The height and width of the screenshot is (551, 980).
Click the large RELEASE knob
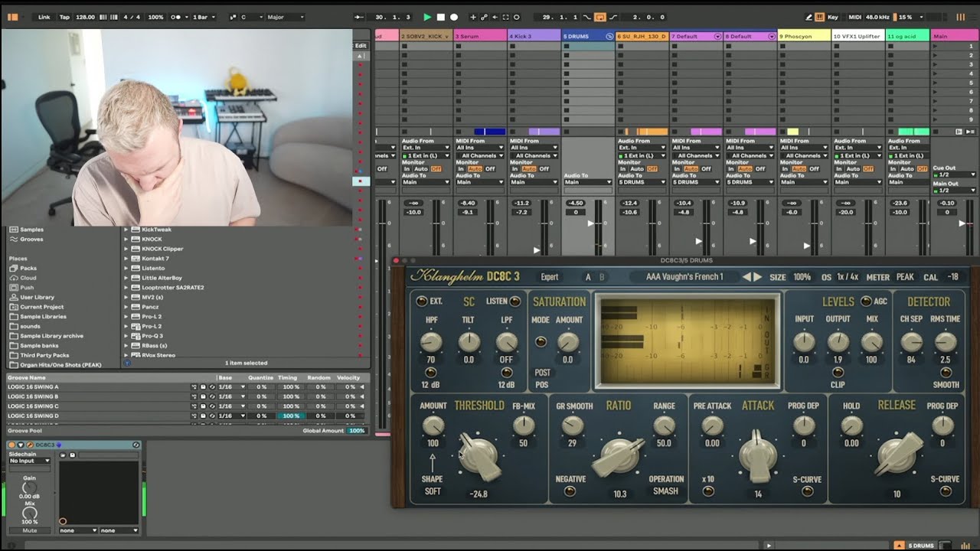point(897,455)
